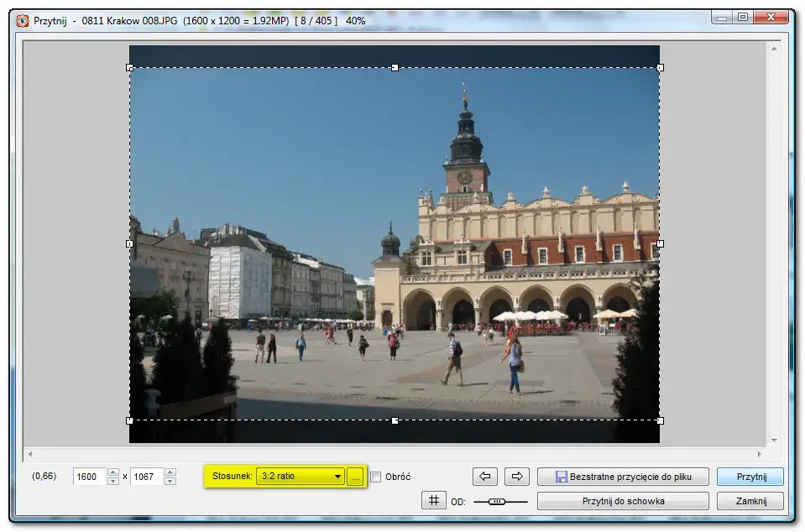The width and height of the screenshot is (805, 532).
Task: Toggle the grid overlay (#) icon button
Action: point(433,501)
